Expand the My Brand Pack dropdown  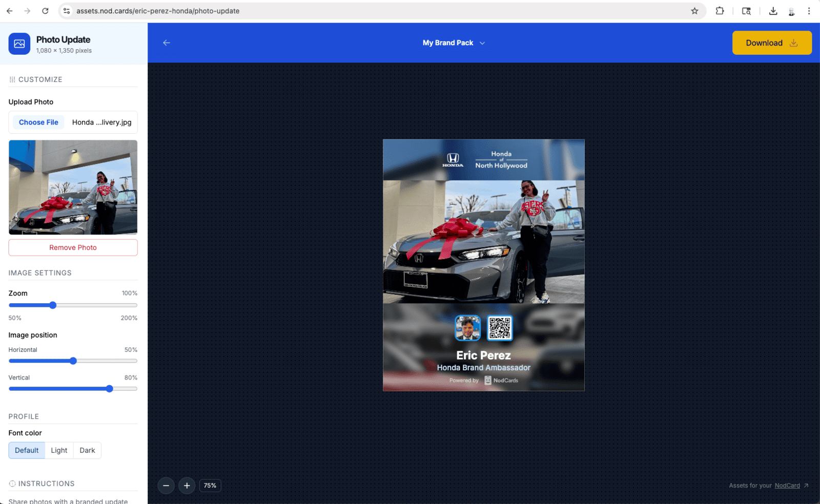[x=454, y=43]
